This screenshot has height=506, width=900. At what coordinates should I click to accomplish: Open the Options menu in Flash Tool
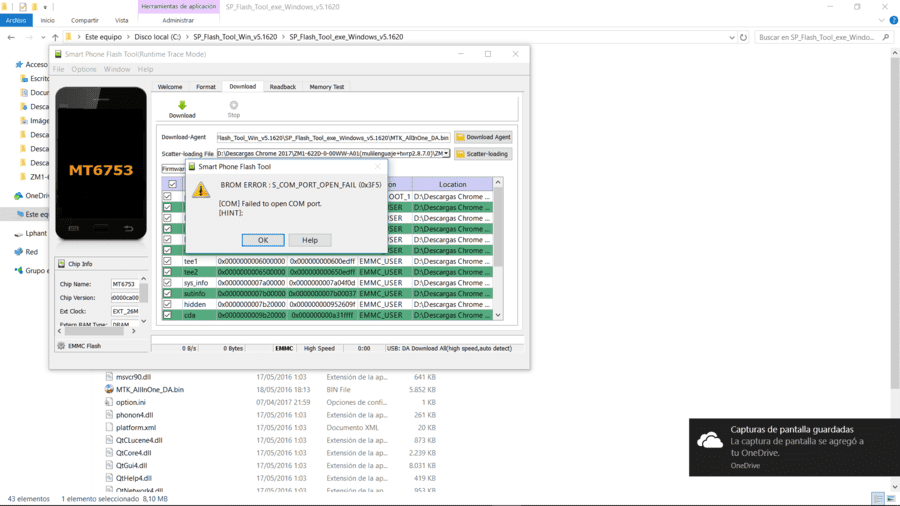84,69
